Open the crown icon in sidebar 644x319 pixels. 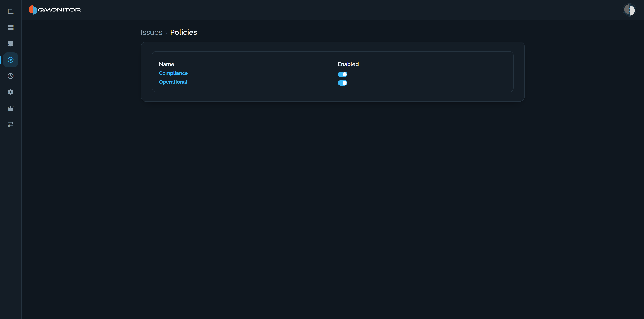click(10, 108)
